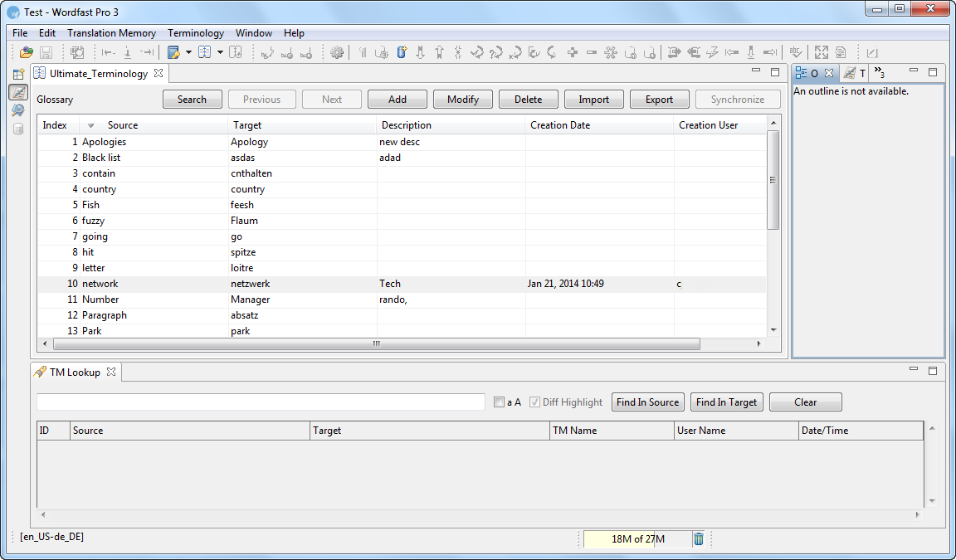This screenshot has height=560, width=956.
Task: Click the blue cylinder with star toolbar icon
Action: pyautogui.click(x=402, y=52)
